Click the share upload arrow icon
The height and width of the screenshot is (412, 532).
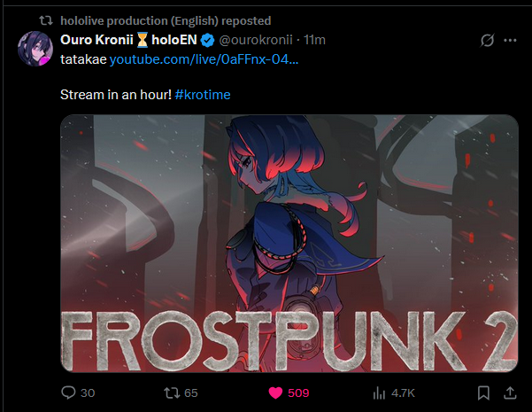click(510, 393)
